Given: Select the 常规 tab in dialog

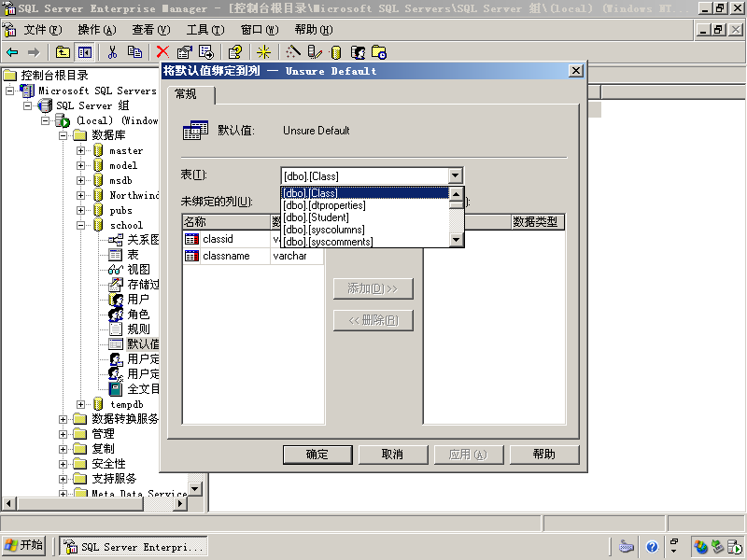Looking at the screenshot, I should (x=190, y=94).
